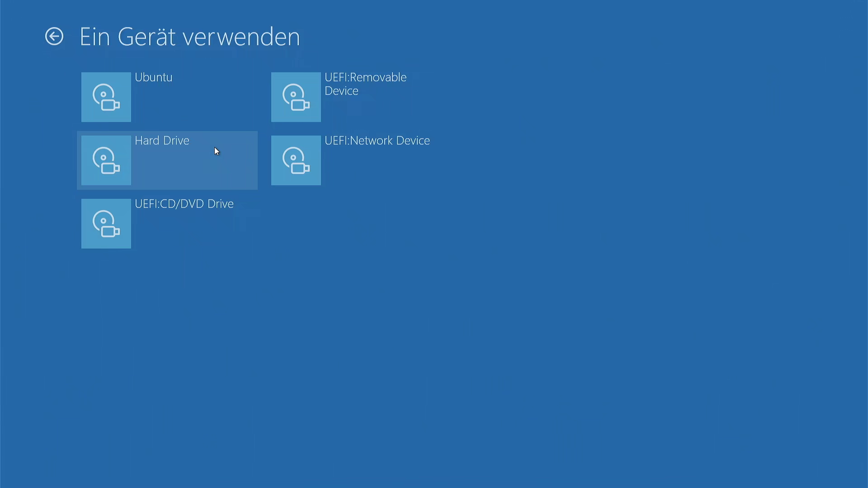Image resolution: width=868 pixels, height=488 pixels.
Task: Choose the UEFI:CD/DVD Drive label
Action: [x=184, y=204]
